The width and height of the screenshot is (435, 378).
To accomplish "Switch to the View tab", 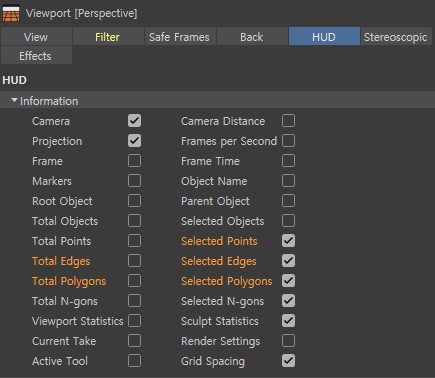I will (x=36, y=37).
